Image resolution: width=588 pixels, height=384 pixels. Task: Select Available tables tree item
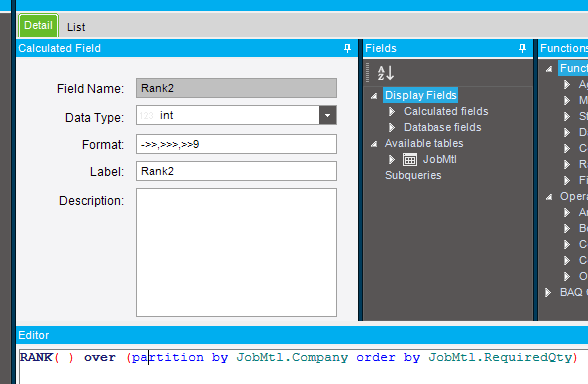click(424, 143)
